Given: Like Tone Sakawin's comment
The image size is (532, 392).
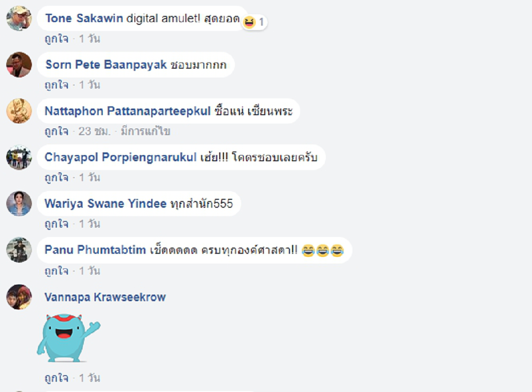Looking at the screenshot, I should coord(57,39).
